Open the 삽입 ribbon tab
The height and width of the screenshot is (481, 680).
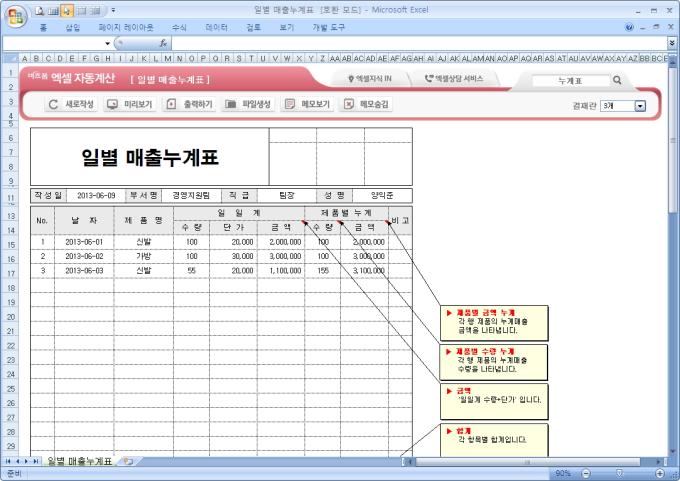pyautogui.click(x=73, y=27)
